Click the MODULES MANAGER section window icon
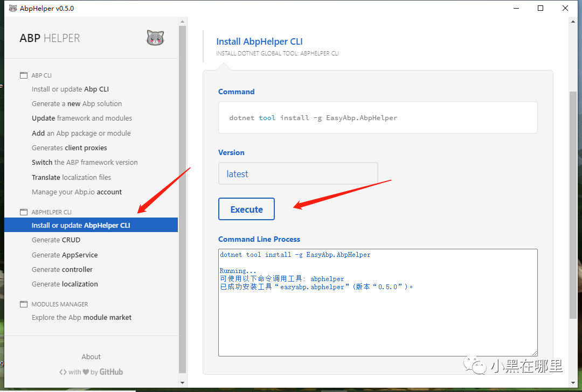 click(x=23, y=304)
